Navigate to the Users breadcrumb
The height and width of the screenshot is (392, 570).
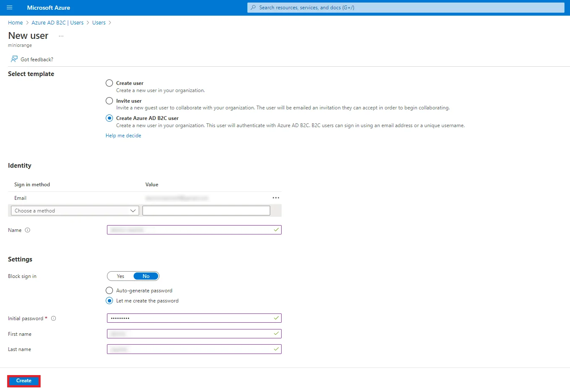tap(99, 22)
